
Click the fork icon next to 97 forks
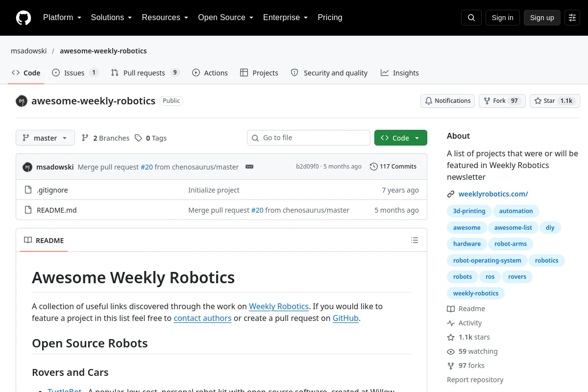[x=451, y=366]
